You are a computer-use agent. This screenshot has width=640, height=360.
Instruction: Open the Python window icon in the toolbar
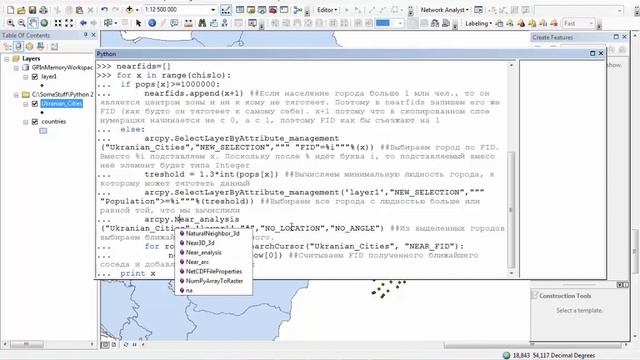284,10
